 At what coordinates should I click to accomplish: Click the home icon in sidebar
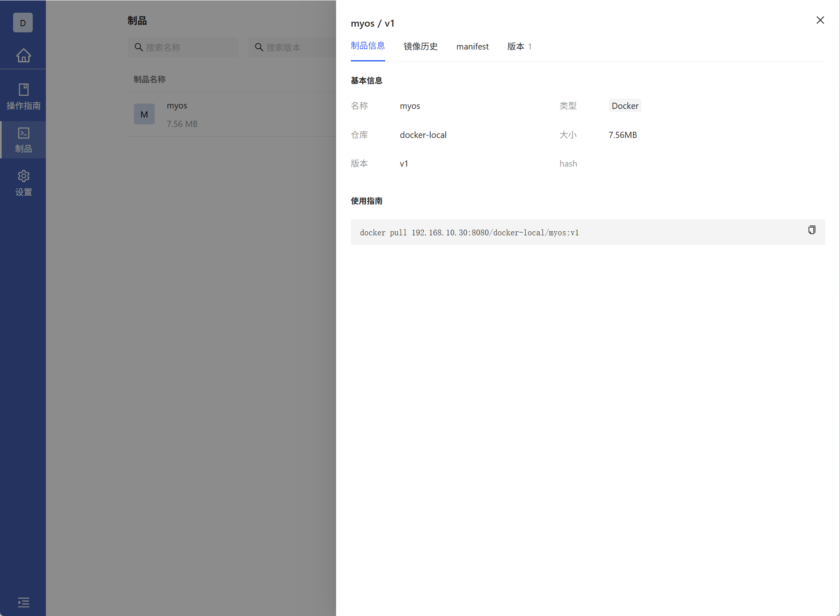click(23, 55)
